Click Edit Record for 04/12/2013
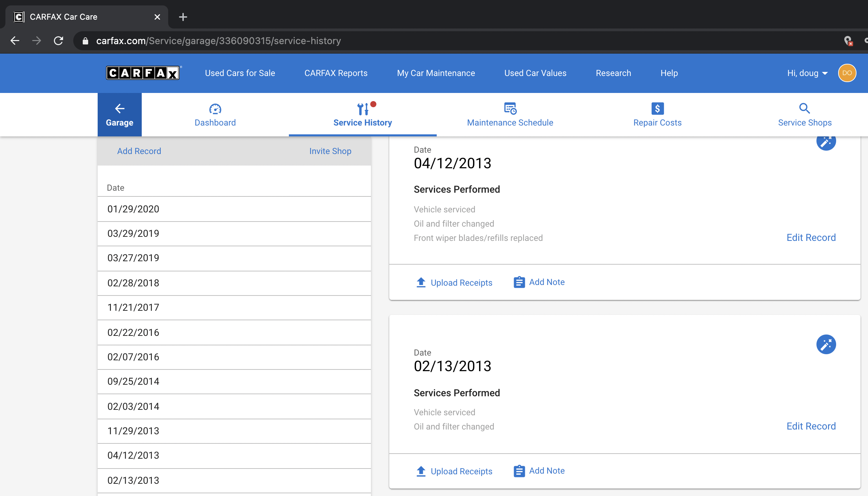 click(x=811, y=237)
